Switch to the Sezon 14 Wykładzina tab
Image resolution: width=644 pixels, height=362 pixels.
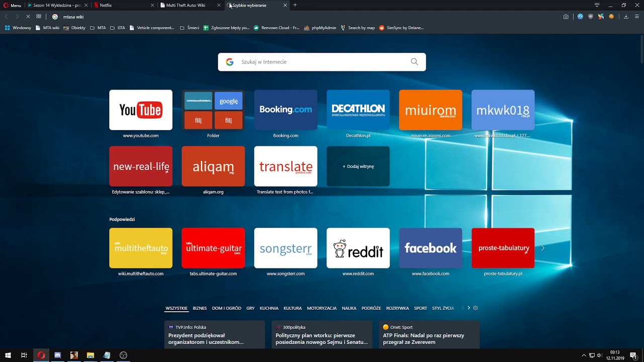point(57,5)
